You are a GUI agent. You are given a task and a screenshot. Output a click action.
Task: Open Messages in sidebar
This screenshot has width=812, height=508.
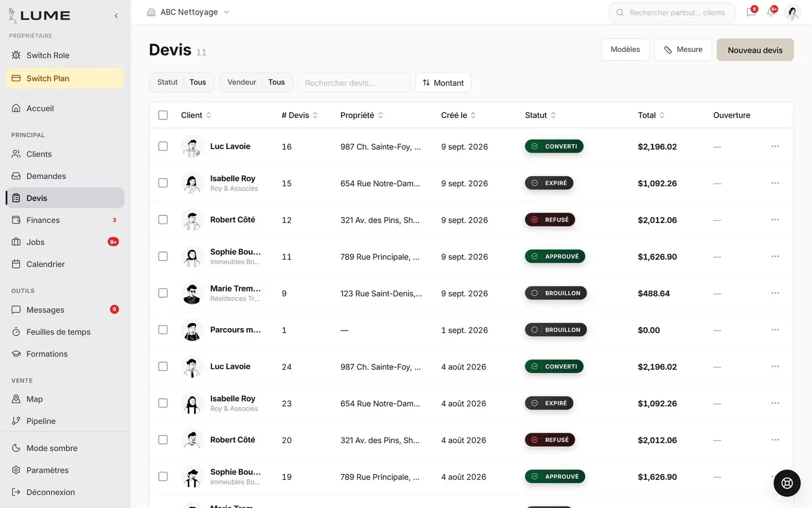click(x=65, y=310)
